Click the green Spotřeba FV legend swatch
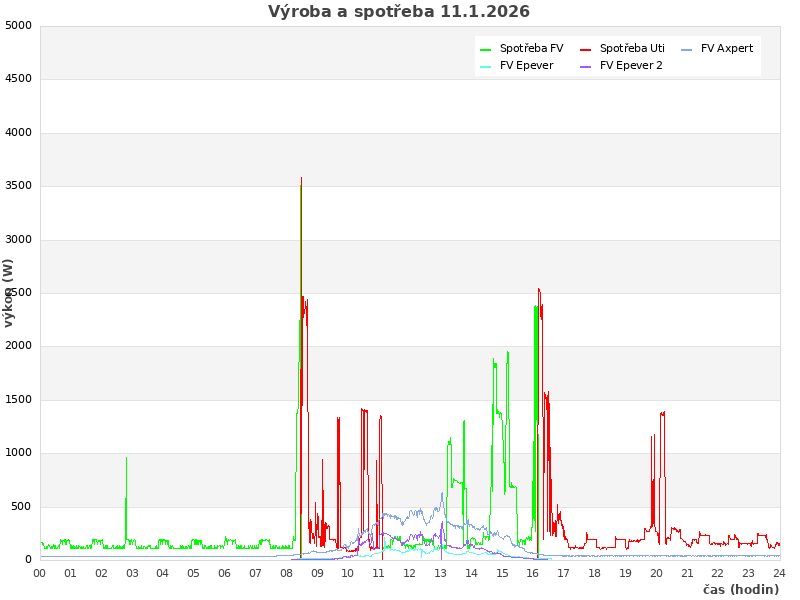This screenshot has height=600, width=800. 485,49
